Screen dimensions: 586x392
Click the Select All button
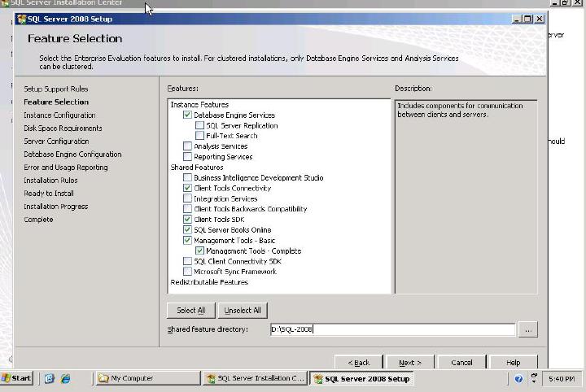pos(191,310)
